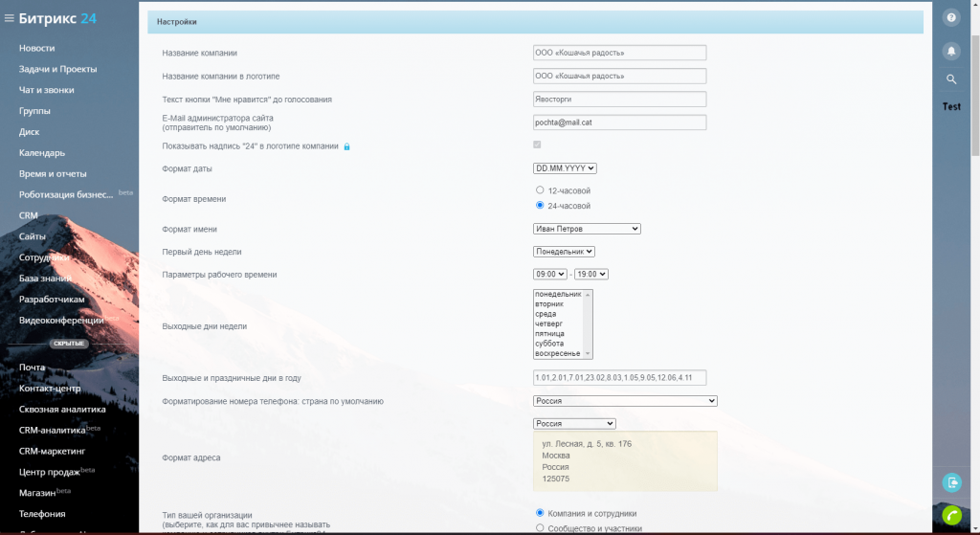The height and width of the screenshot is (535, 980).
Task: Select the 24-часовой time format
Action: [x=540, y=205]
